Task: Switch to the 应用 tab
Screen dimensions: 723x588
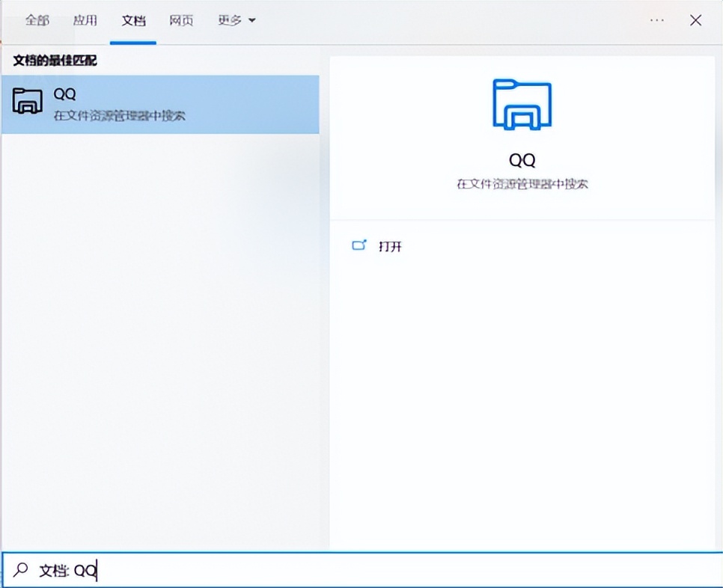Action: coord(85,20)
